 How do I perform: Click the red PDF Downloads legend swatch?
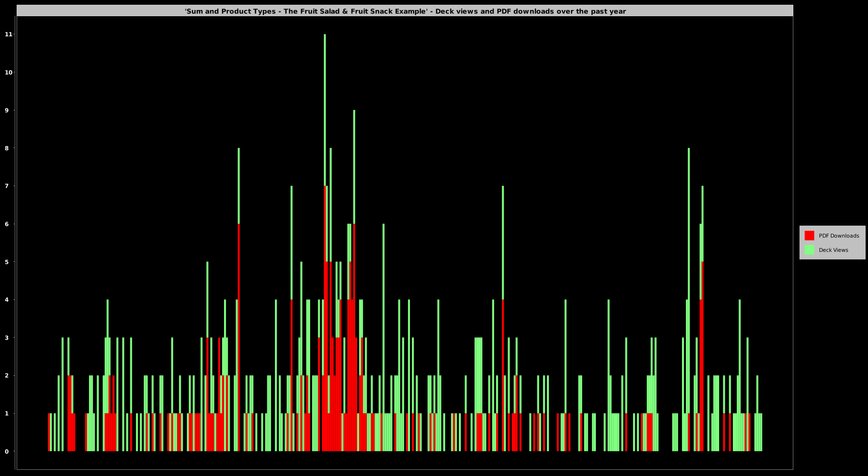pos(809,236)
